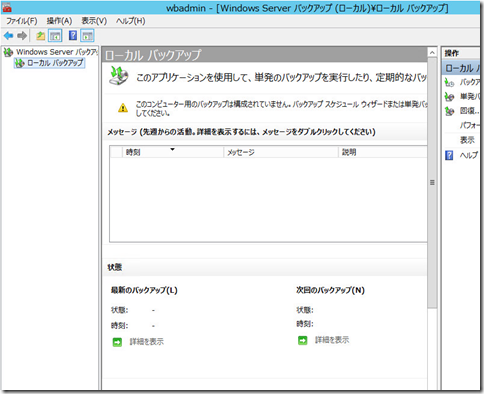Click the Windows Server バックアップ tree node icon
Screen dimensions: 484x394
[x=8, y=52]
